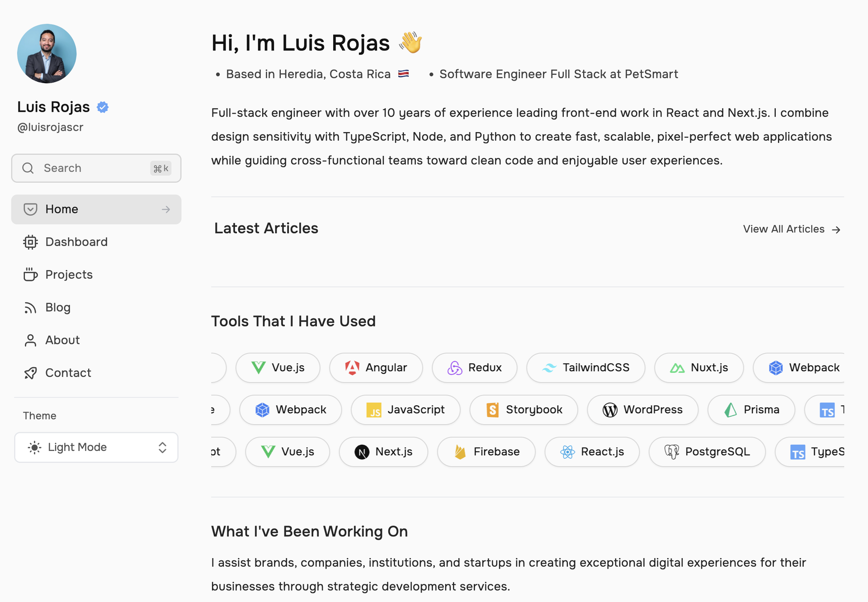
Task: Click the coffee cup icon beside Projects
Action: pos(30,275)
